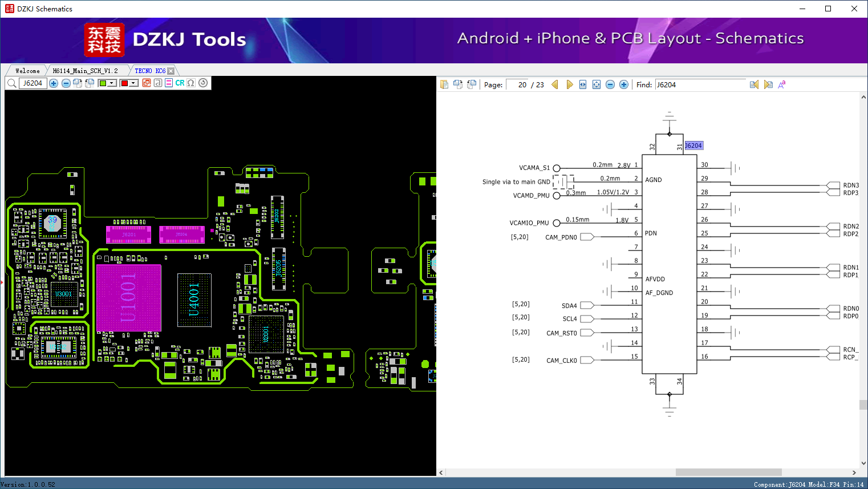868x489 pixels.
Task: Click the PCB search magnifier icon
Action: coord(11,83)
